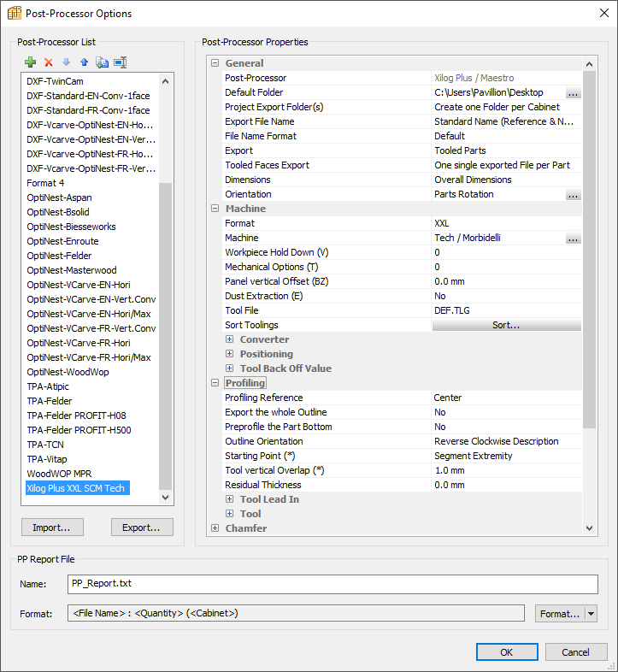618x672 pixels.
Task: Select DXF-TwinCam in the list
Action: pyautogui.click(x=55, y=81)
